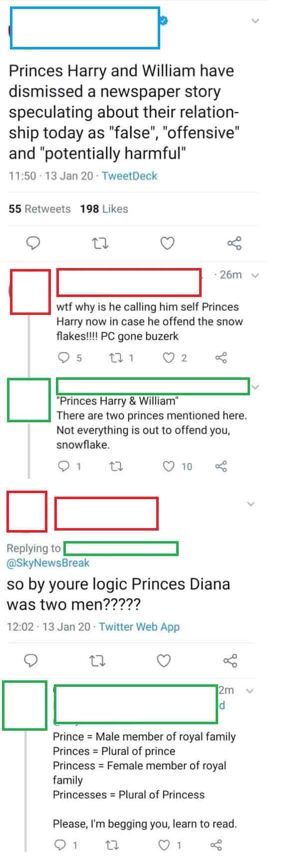Open the TweetDeck source link
This screenshot has width=284, height=868.
pyautogui.click(x=129, y=176)
